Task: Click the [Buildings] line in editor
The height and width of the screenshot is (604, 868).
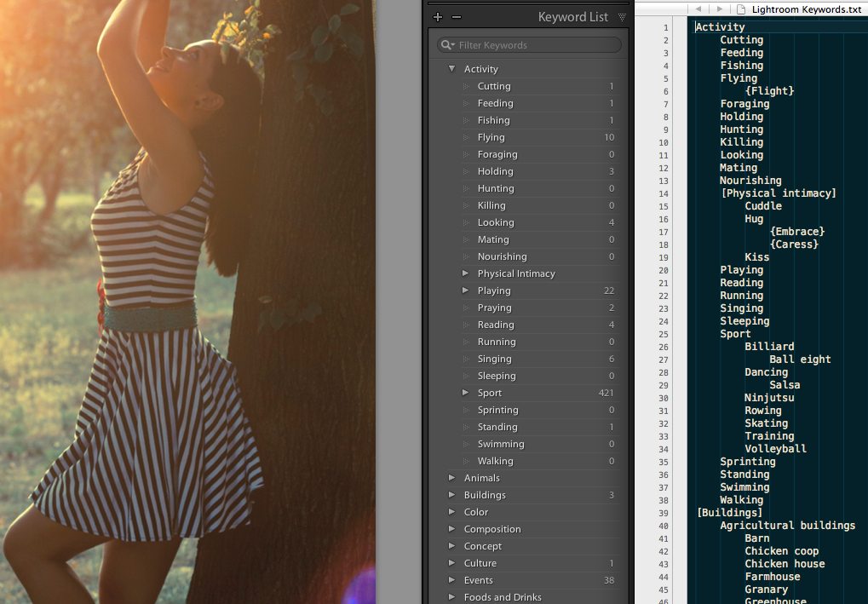Action: (x=729, y=513)
